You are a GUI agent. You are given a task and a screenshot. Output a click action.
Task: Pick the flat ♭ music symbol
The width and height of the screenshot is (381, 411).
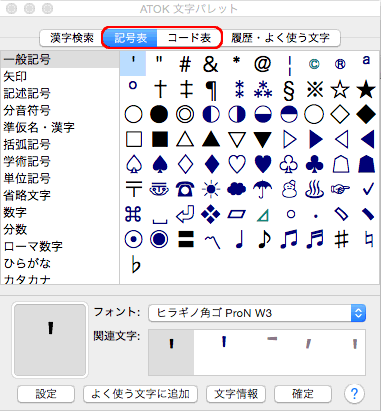(136, 265)
